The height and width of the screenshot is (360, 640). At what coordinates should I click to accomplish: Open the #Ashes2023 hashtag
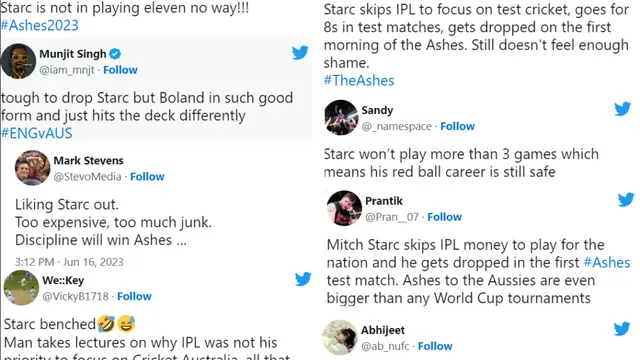(x=40, y=25)
